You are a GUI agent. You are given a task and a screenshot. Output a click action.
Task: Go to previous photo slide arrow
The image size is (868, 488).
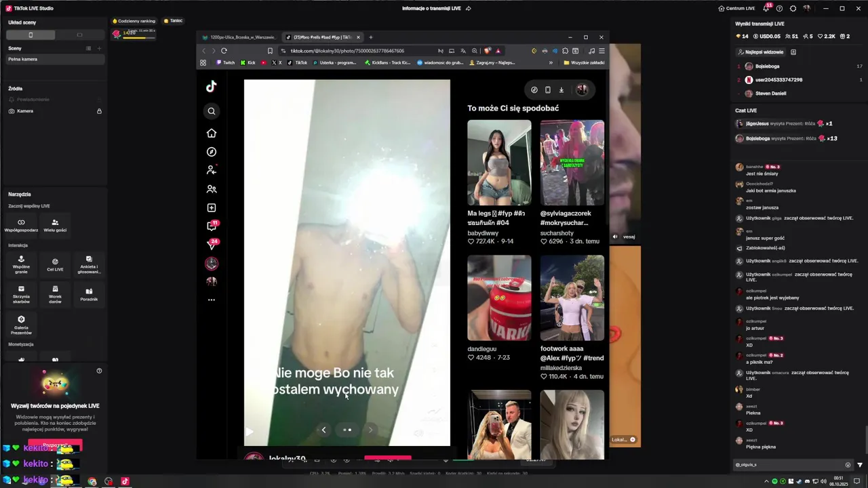coord(323,430)
